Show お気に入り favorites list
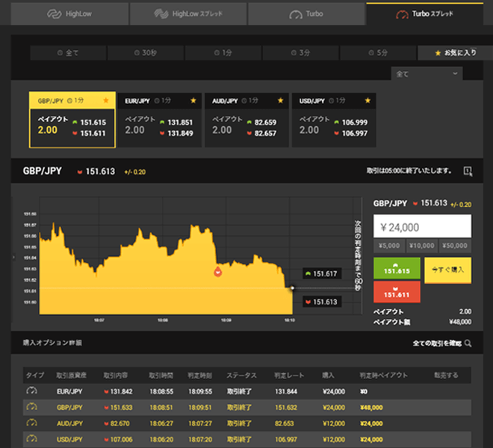The image size is (493, 448). (455, 53)
